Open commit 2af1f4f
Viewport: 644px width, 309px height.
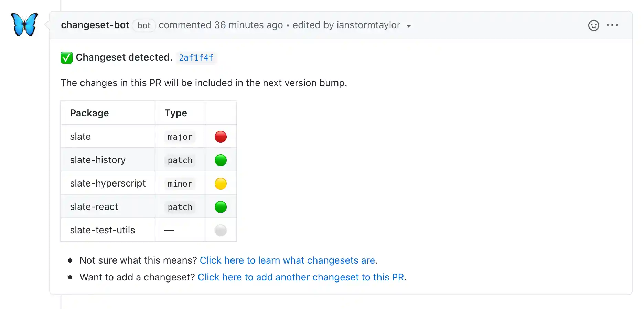point(196,58)
